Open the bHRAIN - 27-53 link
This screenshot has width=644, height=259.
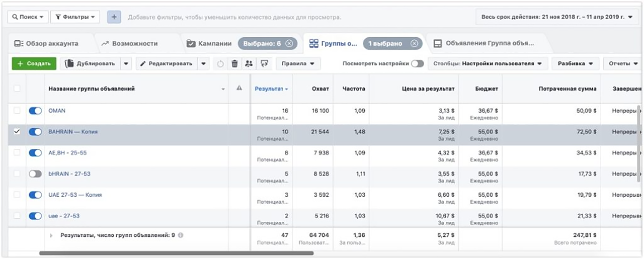coord(69,174)
